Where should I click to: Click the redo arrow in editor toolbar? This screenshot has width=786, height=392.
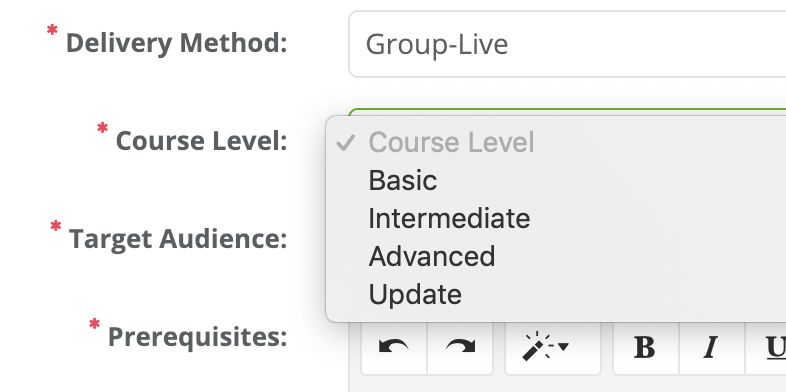pos(460,347)
